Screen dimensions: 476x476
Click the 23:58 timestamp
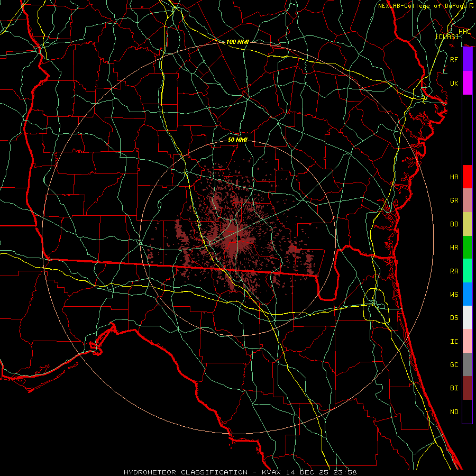click(x=346, y=472)
